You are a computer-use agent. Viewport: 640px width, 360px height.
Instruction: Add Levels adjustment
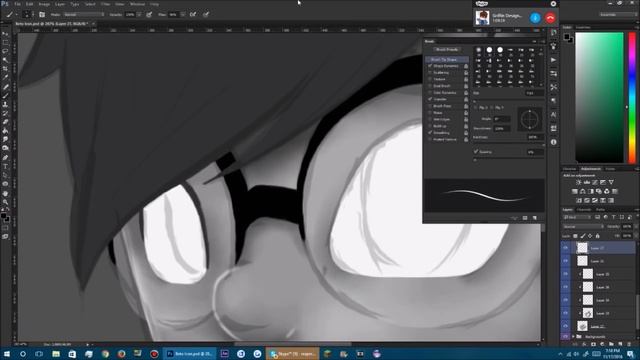(587, 182)
